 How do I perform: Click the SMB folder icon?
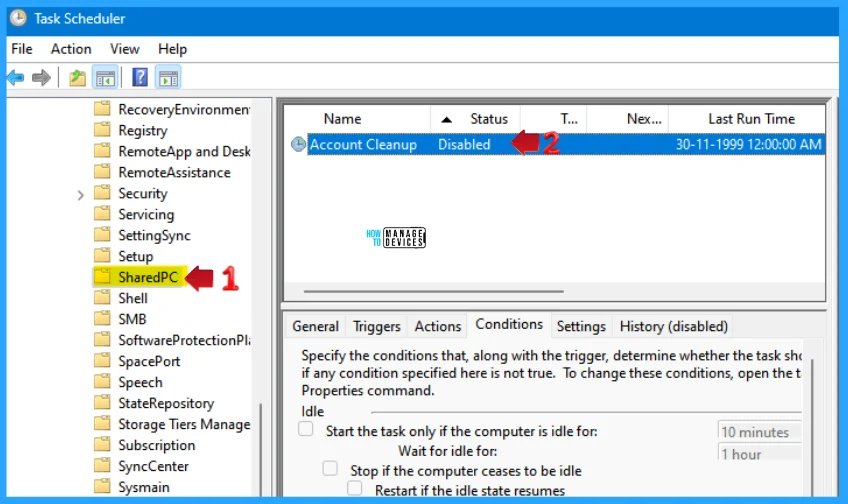tap(102, 319)
